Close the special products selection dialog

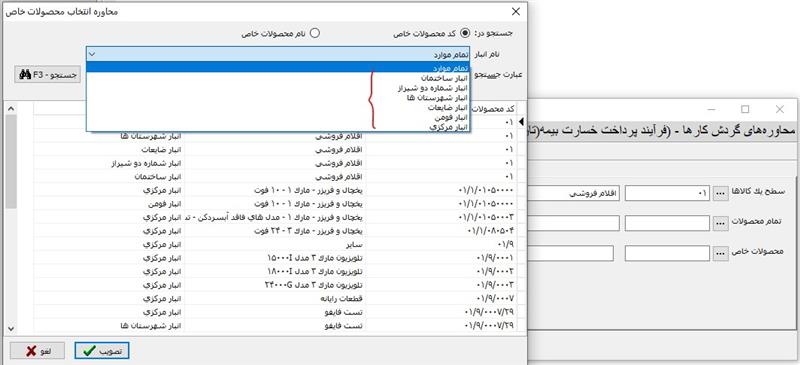click(516, 11)
